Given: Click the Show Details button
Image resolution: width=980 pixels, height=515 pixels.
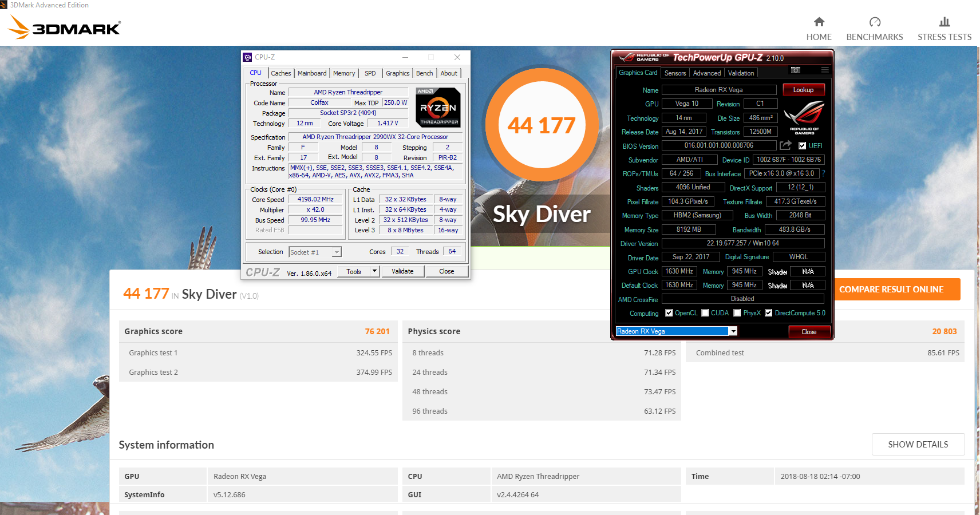Looking at the screenshot, I should 918,445.
